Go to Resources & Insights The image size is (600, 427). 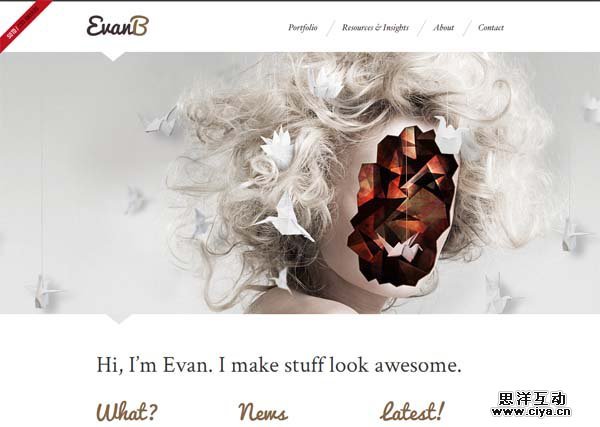coord(375,28)
